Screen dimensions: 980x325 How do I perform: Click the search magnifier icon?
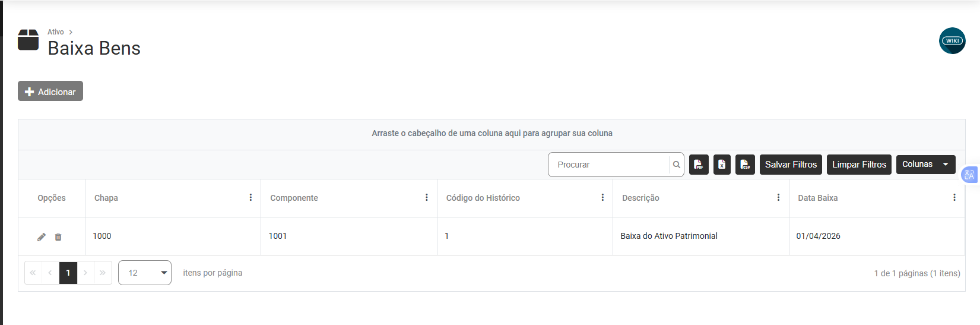point(677,165)
